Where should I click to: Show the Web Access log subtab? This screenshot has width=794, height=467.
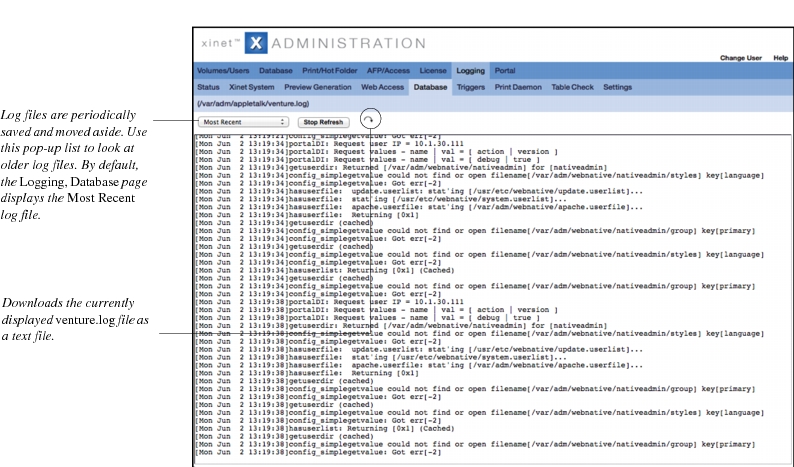[x=382, y=87]
